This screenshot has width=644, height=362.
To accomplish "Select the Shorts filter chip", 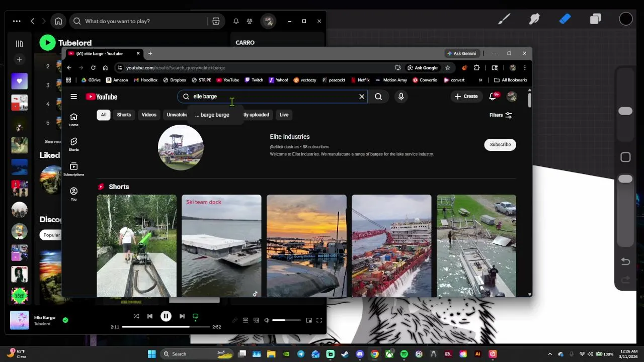I will (124, 115).
